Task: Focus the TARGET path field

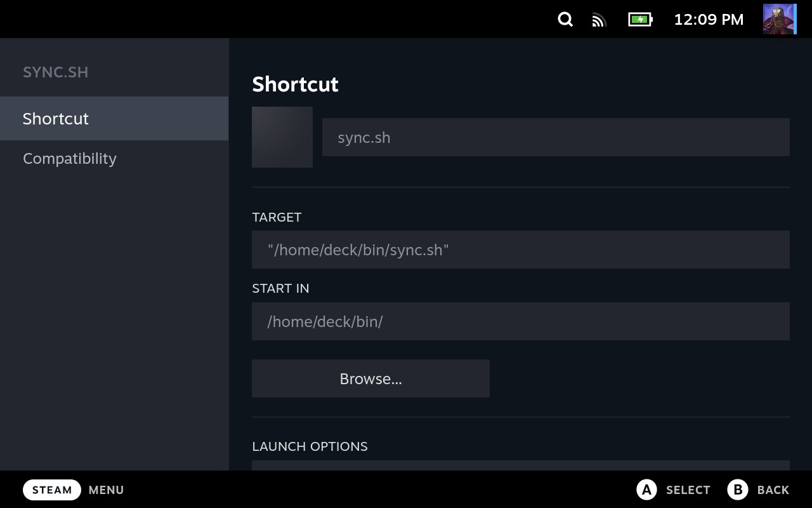Action: 520,250
